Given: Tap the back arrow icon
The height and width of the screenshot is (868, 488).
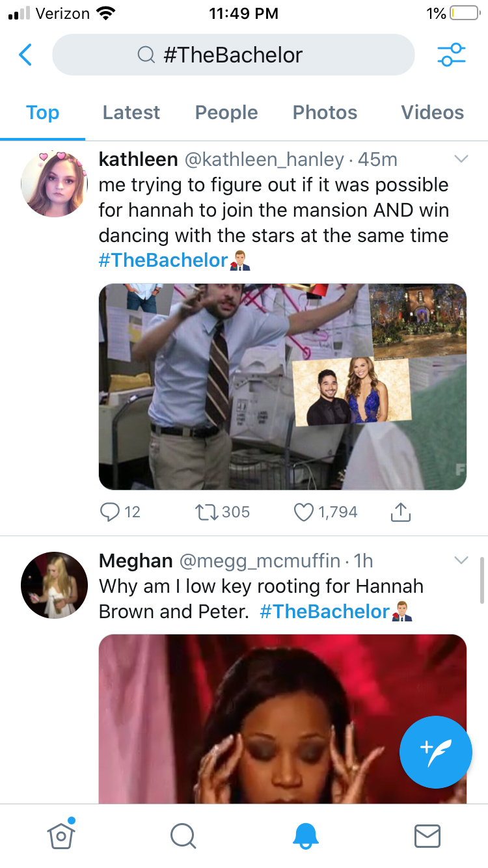Looking at the screenshot, I should pyautogui.click(x=25, y=55).
